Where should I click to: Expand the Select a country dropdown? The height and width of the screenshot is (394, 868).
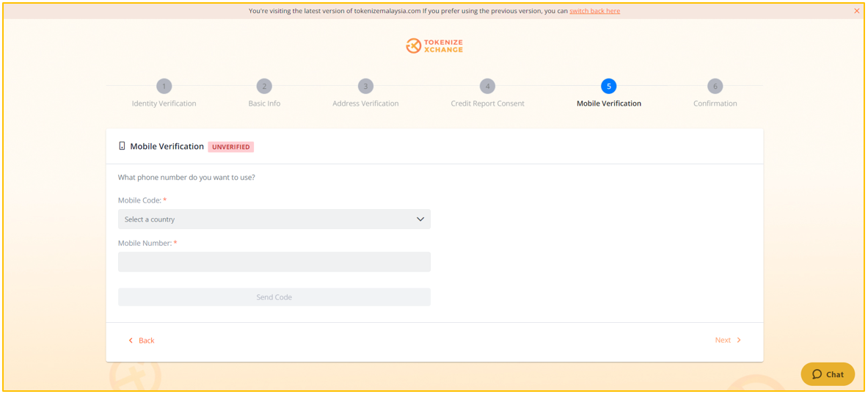[x=274, y=219]
